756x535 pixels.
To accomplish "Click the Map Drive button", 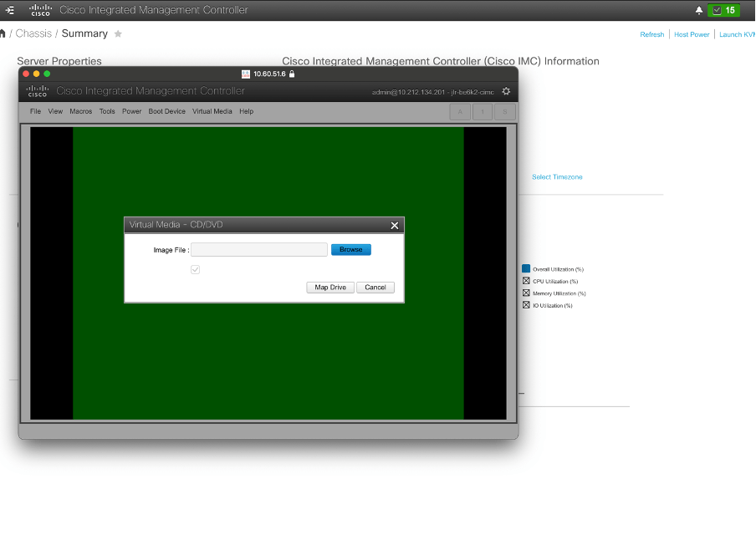I will pyautogui.click(x=329, y=288).
